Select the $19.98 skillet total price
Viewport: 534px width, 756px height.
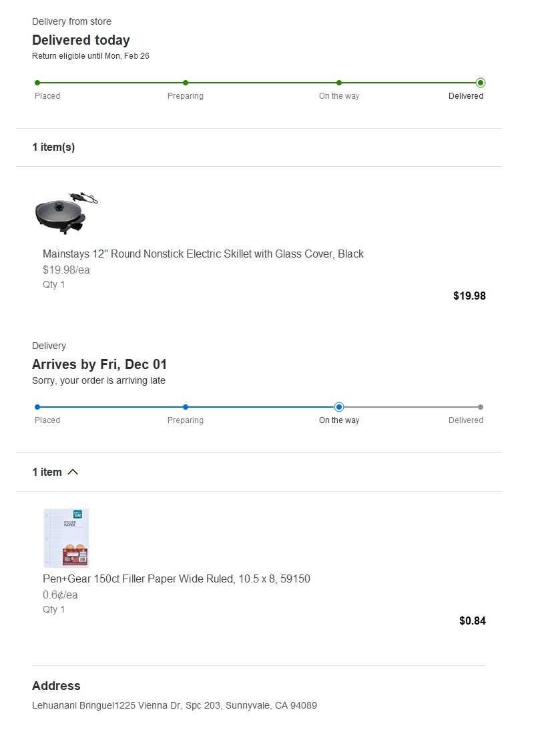coord(469,296)
